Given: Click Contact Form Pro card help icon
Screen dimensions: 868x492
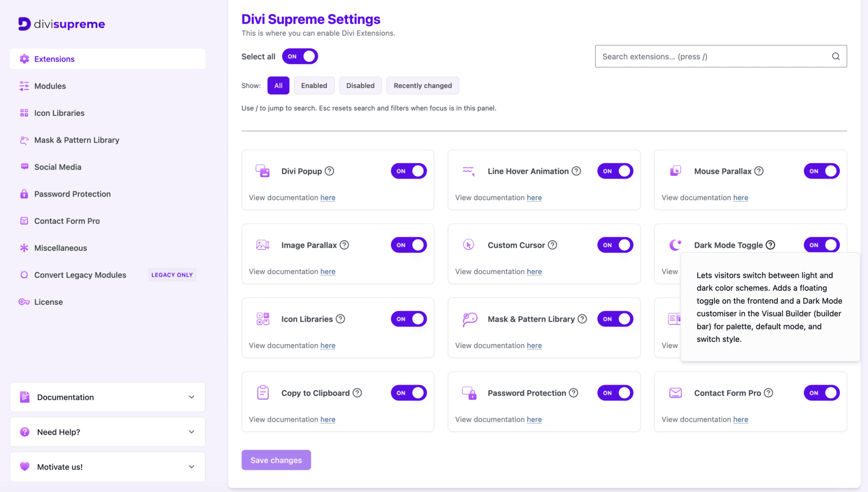Looking at the screenshot, I should tap(769, 393).
